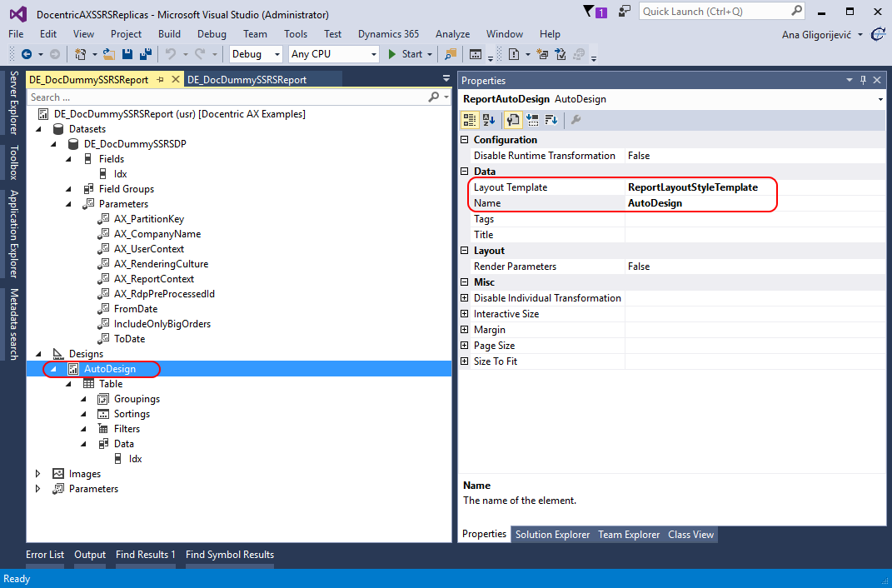
Task: Open the document tabs overflow dropdown
Action: click(446, 79)
